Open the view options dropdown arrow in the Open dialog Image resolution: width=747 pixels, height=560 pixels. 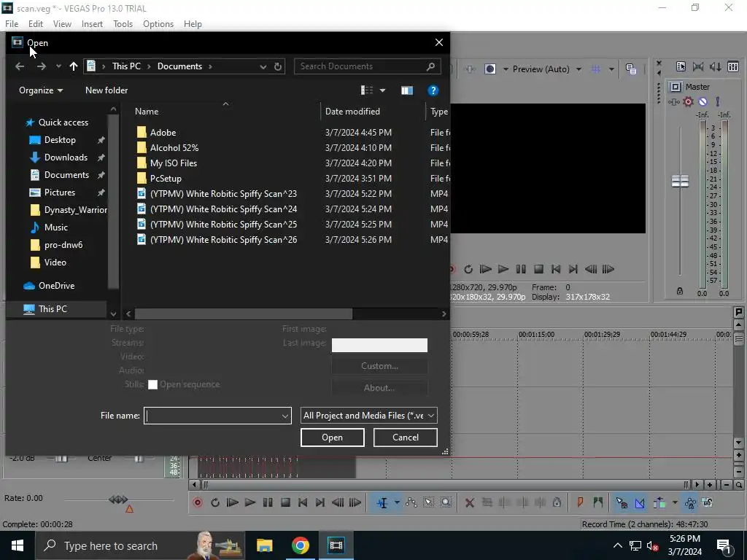point(382,90)
